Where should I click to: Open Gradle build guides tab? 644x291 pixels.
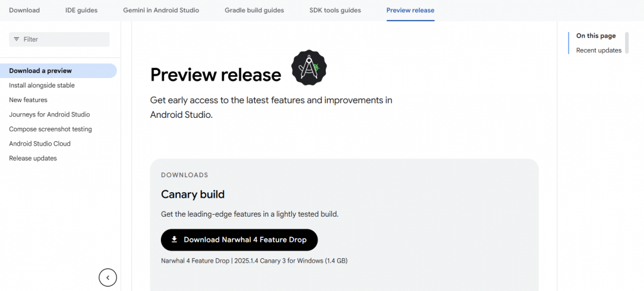[x=254, y=10]
